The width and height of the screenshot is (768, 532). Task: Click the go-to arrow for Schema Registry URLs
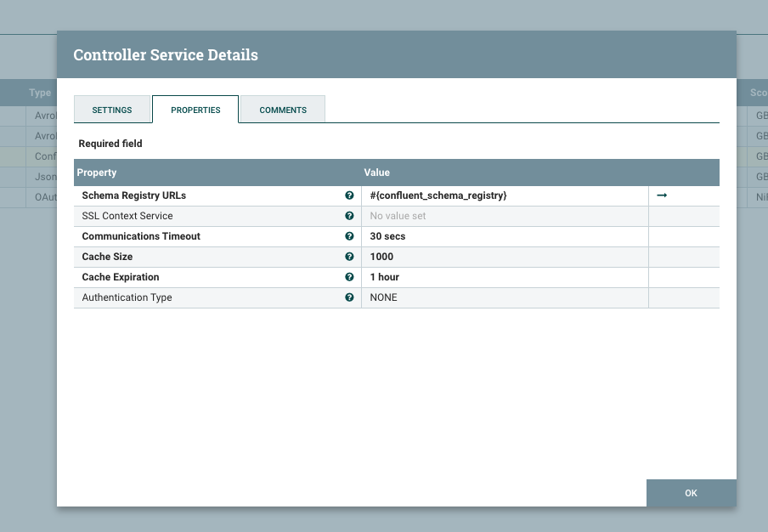click(662, 195)
